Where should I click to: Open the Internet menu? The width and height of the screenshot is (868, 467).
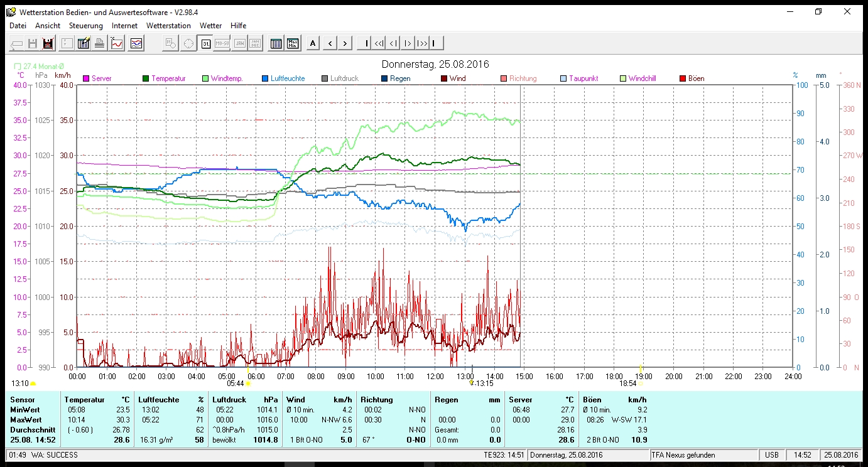click(124, 26)
